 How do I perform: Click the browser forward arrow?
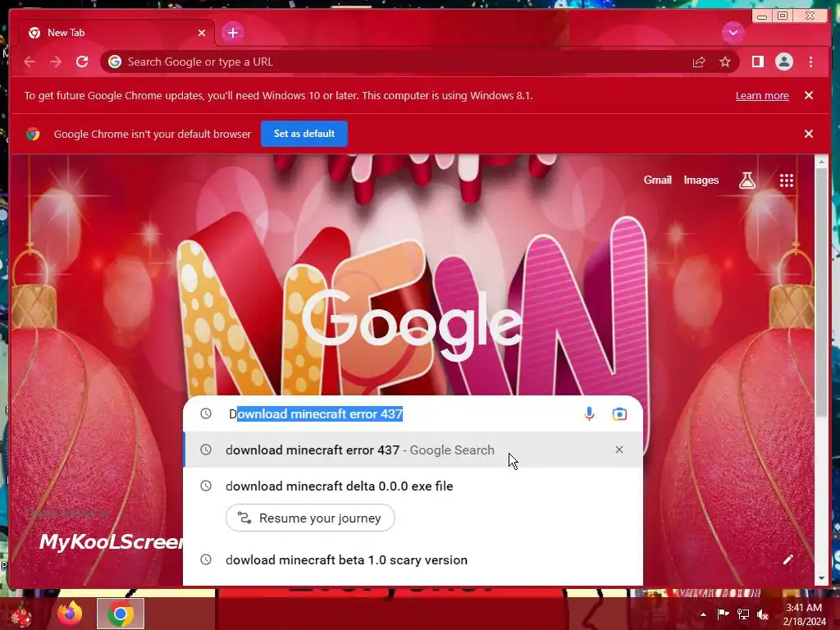[56, 62]
